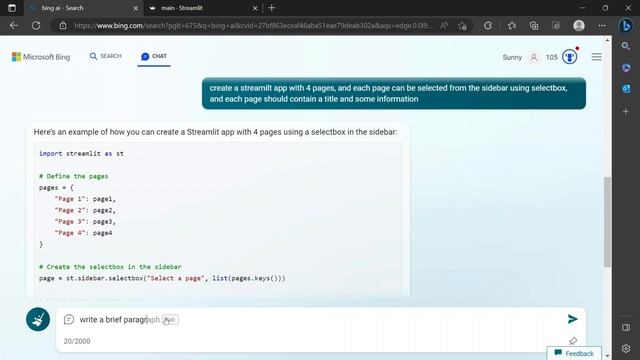
Task: Toggle sidebar panel layout icon
Action: (626, 327)
